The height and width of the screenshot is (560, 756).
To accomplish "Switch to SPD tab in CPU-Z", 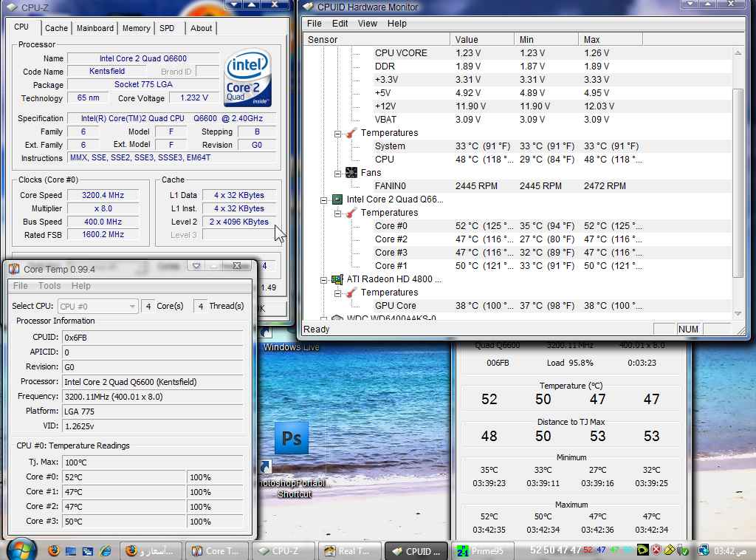I will (x=167, y=28).
